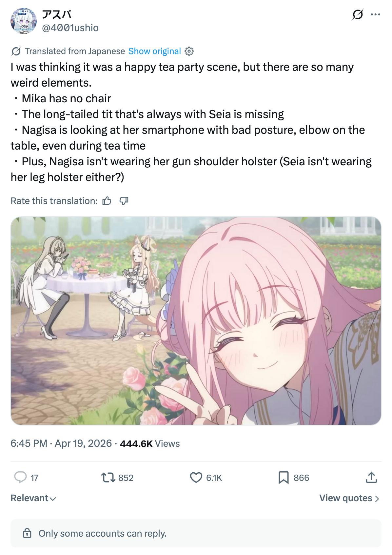
Task: Click the reply speech bubble icon
Action: click(20, 477)
